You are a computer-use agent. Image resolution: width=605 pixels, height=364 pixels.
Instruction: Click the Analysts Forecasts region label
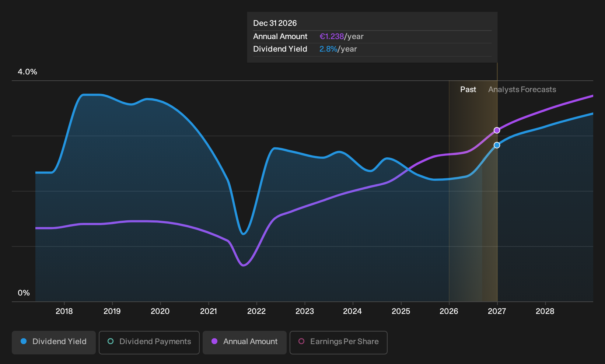(522, 90)
